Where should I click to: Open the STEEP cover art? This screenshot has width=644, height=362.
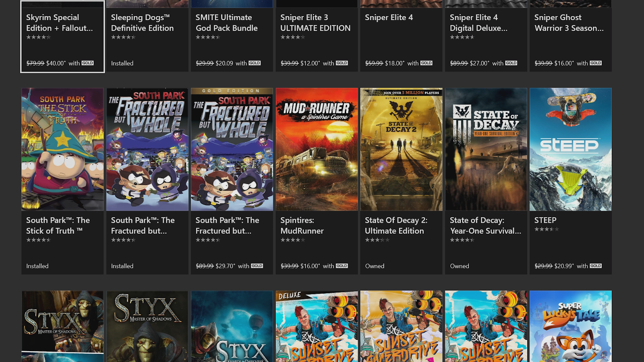tap(571, 149)
